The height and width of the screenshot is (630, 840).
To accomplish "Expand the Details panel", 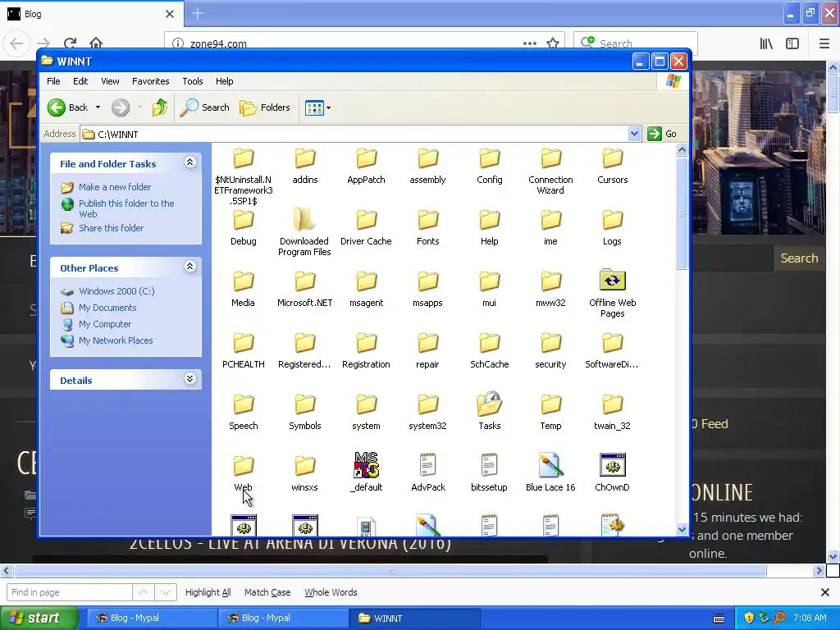I will tap(189, 379).
